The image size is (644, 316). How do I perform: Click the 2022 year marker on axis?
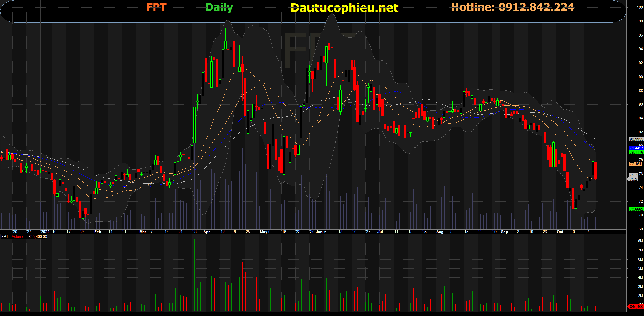[x=45, y=232]
